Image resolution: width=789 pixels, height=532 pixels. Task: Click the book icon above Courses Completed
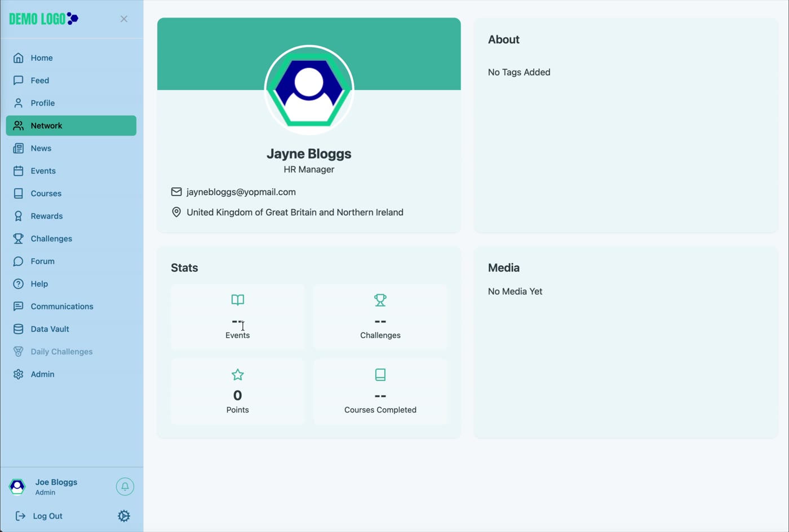(380, 374)
